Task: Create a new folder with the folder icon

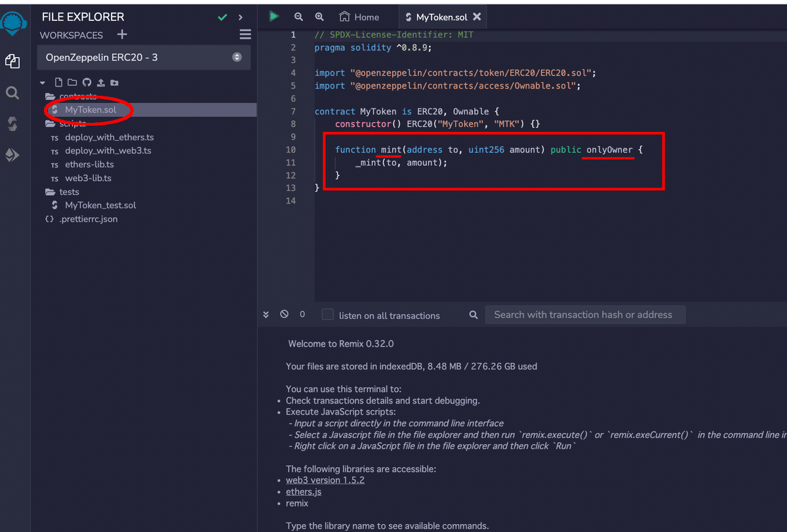Action: pyautogui.click(x=72, y=83)
